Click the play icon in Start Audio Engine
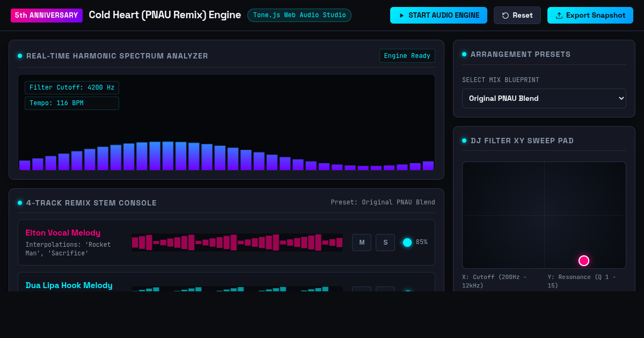Viewport: 644px width, 338px height. click(401, 16)
